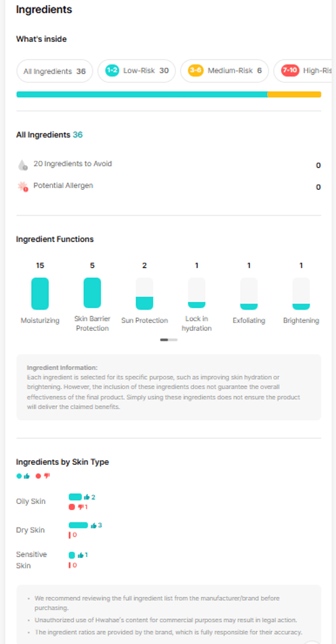Click the yellow 3-6 medium-risk badge
The image size is (336, 644).
[x=195, y=71]
